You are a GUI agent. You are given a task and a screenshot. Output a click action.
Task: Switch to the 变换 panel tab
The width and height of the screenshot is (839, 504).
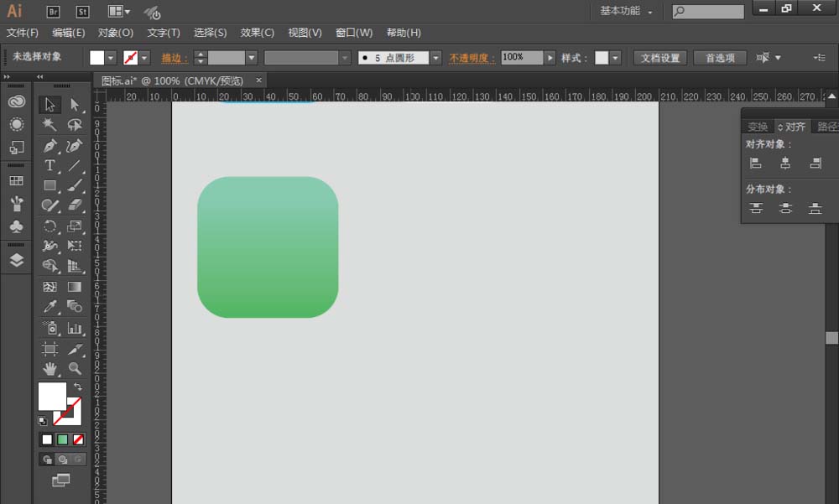[758, 126]
